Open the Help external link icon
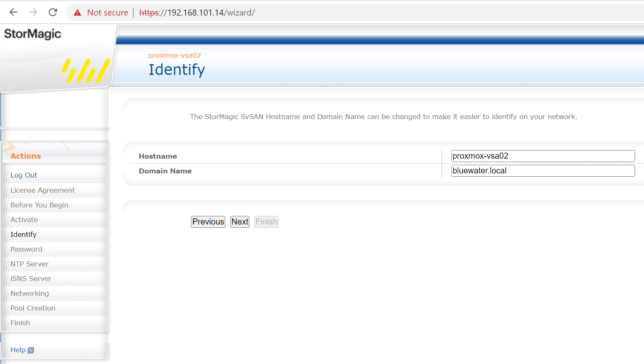 pos(31,350)
